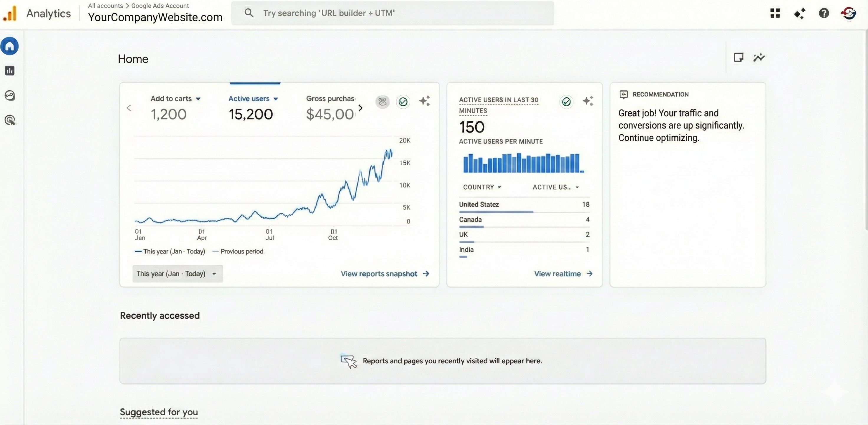Toggle the green checkmark in realtime card
The image size is (868, 425).
[566, 102]
